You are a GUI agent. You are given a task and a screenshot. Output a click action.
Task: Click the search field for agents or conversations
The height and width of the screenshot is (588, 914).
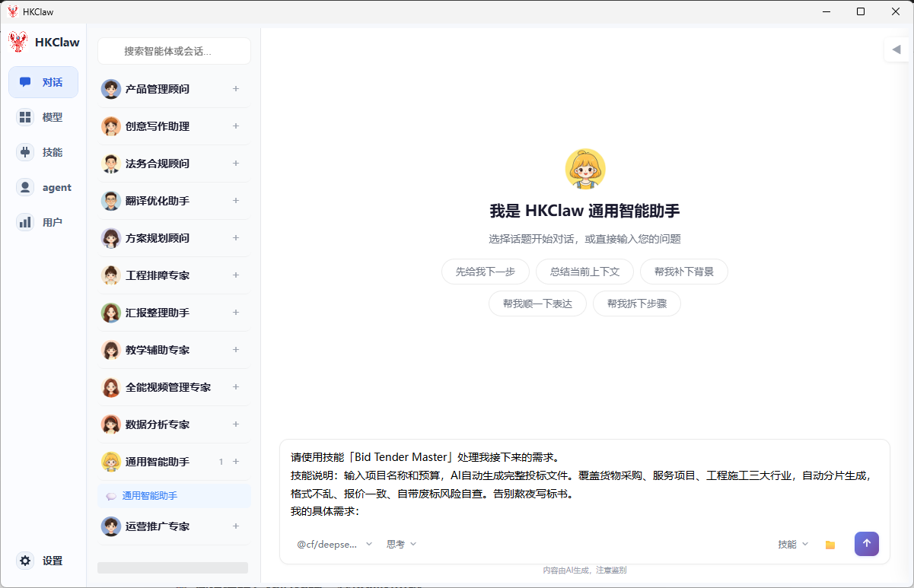pos(174,51)
